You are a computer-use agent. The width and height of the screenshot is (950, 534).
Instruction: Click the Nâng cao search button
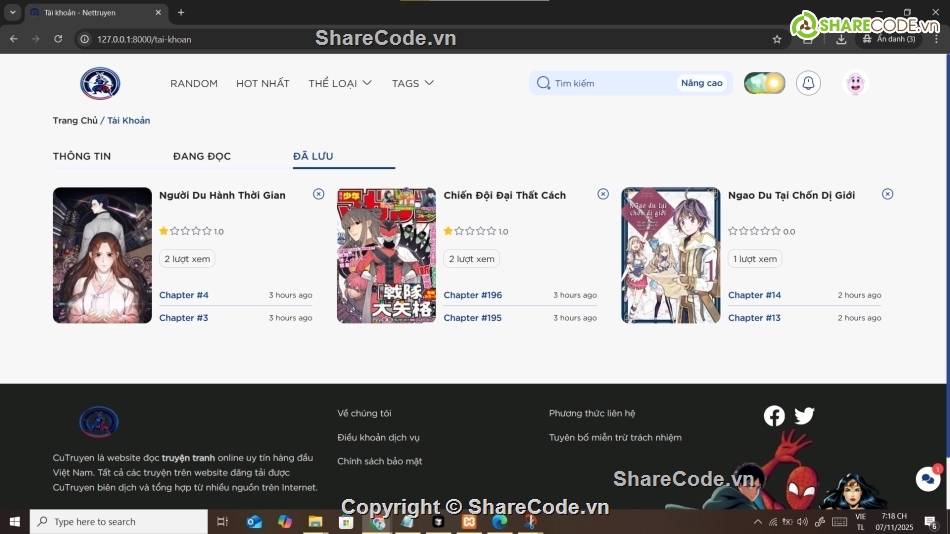tap(701, 83)
